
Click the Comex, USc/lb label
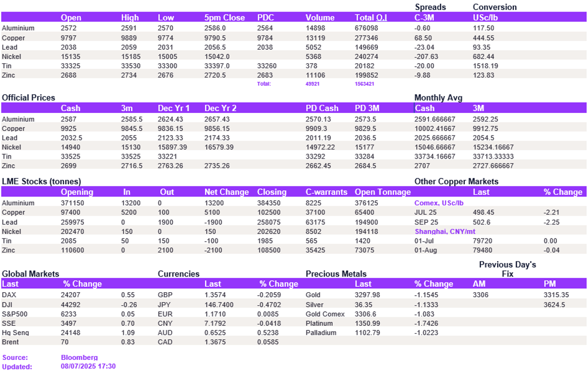(439, 203)
